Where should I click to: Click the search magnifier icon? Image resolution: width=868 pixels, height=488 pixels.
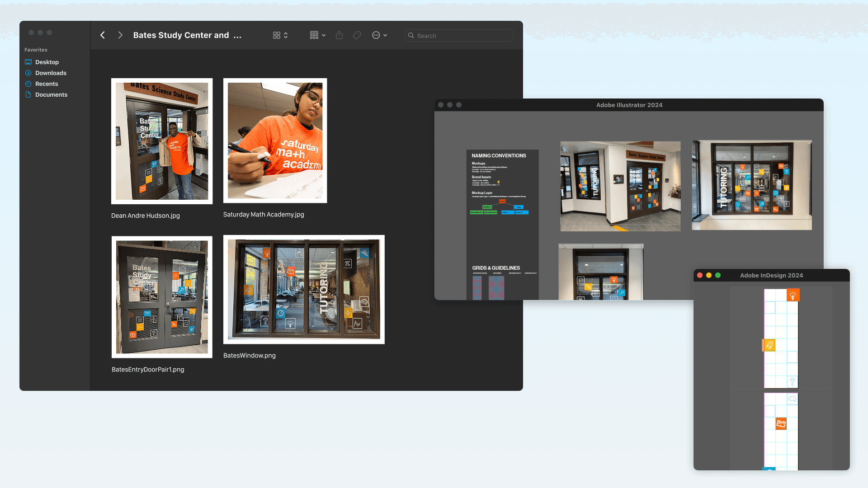click(x=411, y=35)
